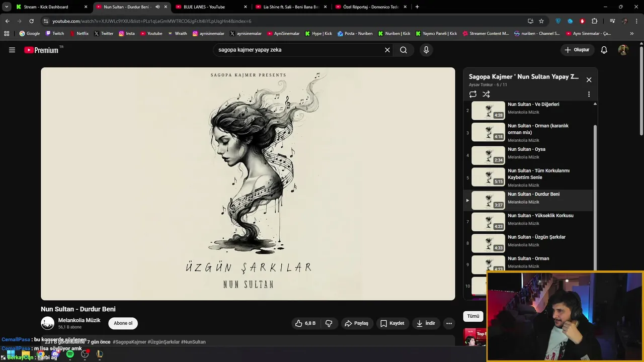Switch to Lia Shine ft. Sali tab
The height and width of the screenshot is (362, 644).
tap(291, 7)
